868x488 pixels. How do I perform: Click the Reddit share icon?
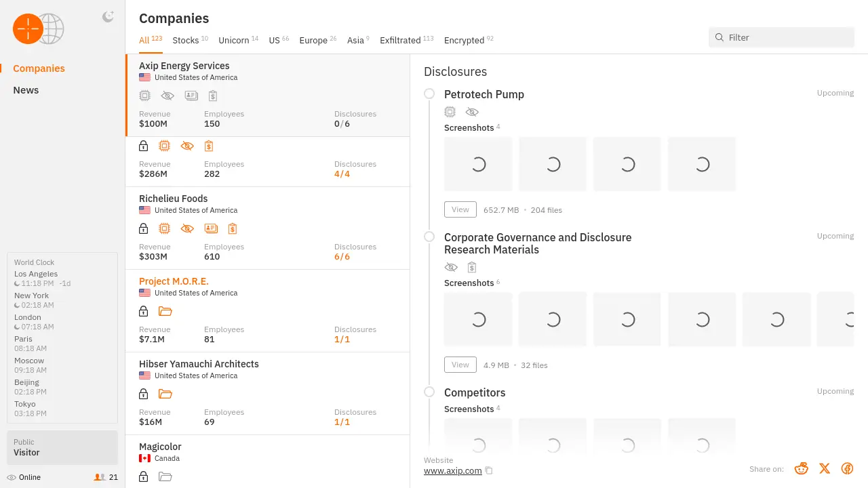(802, 468)
